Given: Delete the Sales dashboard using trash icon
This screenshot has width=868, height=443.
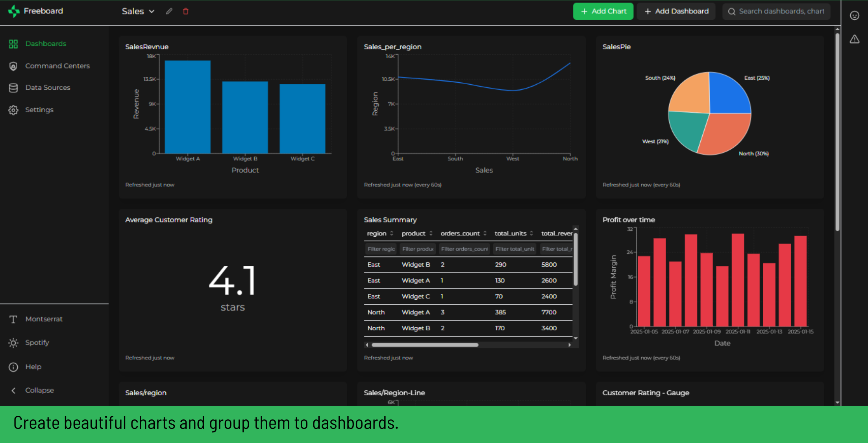Looking at the screenshot, I should click(x=185, y=11).
